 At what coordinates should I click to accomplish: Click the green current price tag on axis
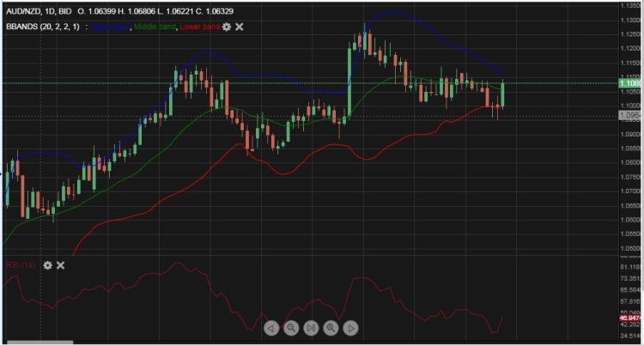[x=629, y=83]
